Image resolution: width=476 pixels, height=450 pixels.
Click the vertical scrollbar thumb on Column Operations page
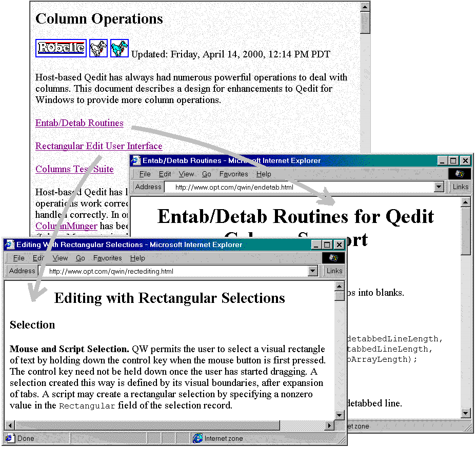pyautogui.click(x=365, y=23)
